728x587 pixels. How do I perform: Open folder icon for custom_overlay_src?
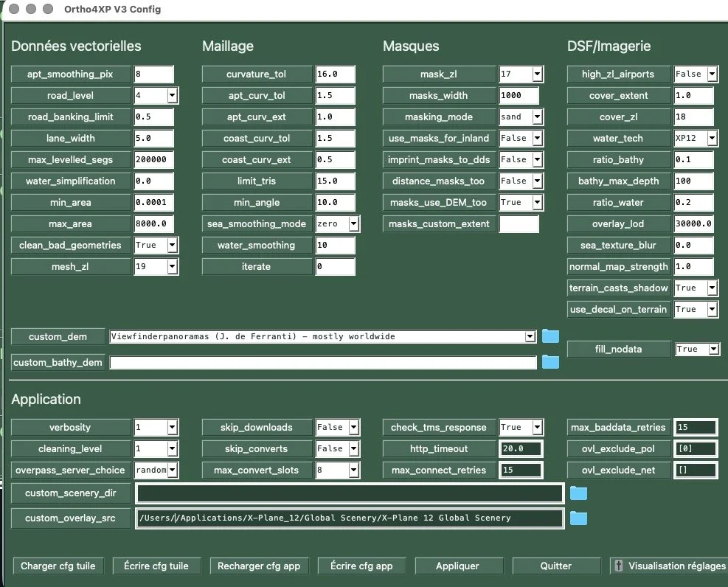pyautogui.click(x=578, y=518)
